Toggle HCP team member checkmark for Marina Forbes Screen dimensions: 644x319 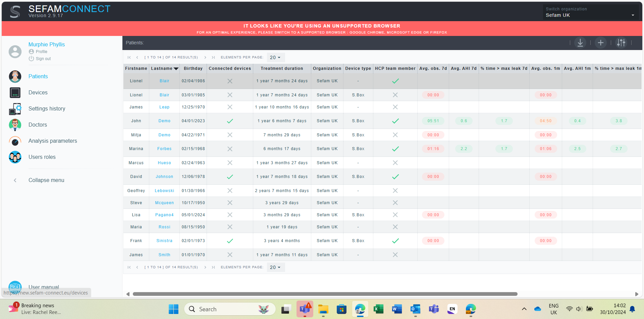point(395,149)
